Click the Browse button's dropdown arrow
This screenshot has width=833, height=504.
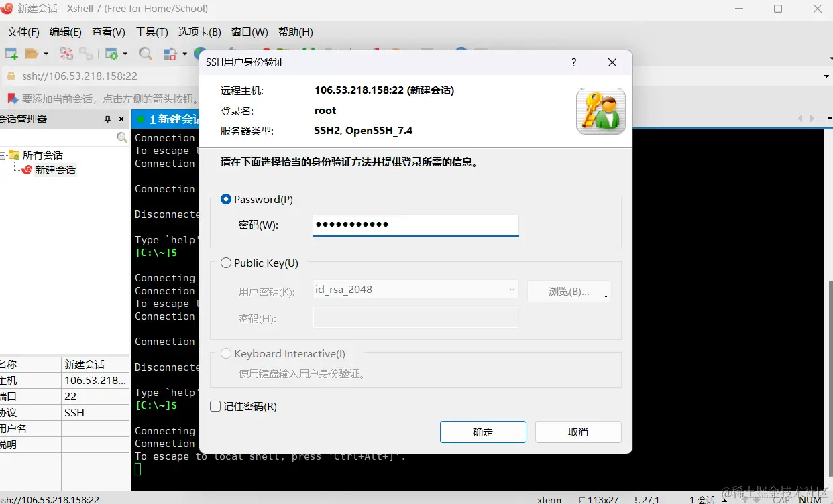pyautogui.click(x=606, y=296)
